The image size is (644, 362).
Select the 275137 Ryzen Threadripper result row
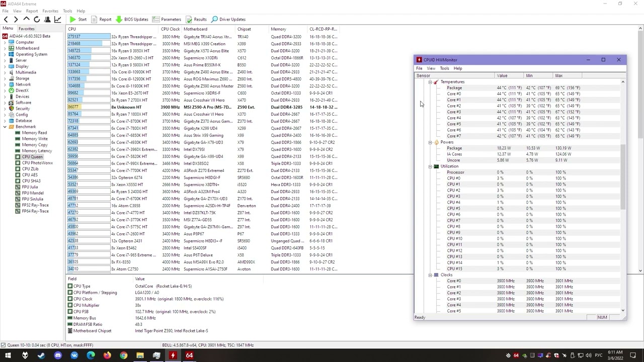tap(202, 37)
